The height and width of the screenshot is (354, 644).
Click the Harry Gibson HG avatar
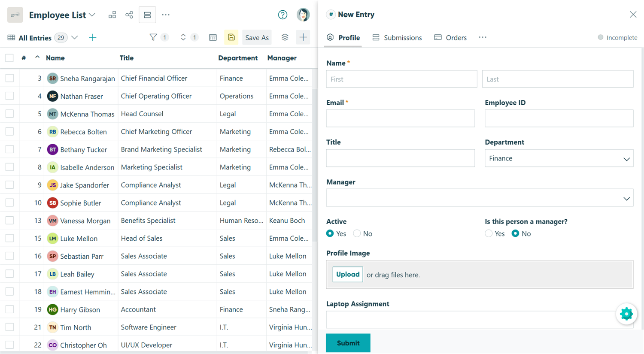pos(52,309)
